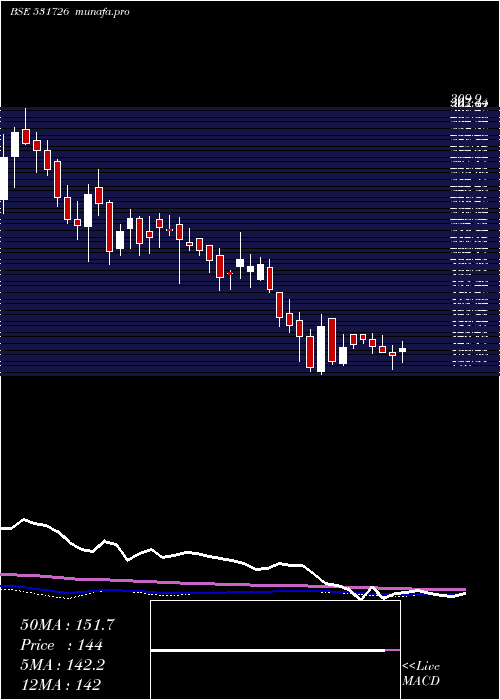The height and width of the screenshot is (700, 500).
Task: Click inside the MACD histogram box
Action: (x=275, y=650)
